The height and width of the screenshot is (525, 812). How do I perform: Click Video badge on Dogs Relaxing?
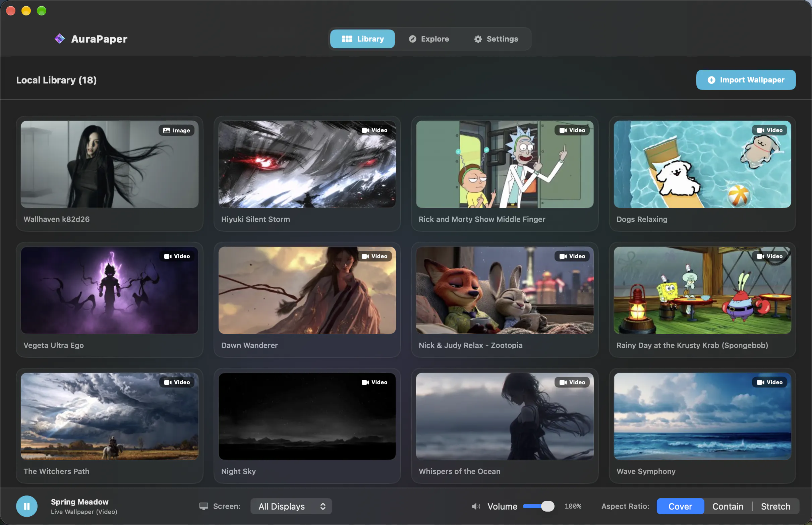click(769, 130)
